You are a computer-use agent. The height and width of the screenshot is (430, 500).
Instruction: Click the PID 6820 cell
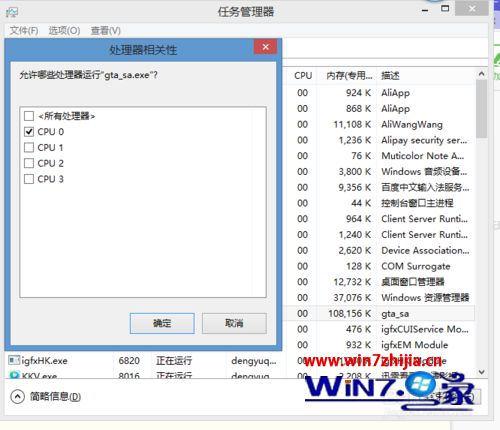click(129, 360)
